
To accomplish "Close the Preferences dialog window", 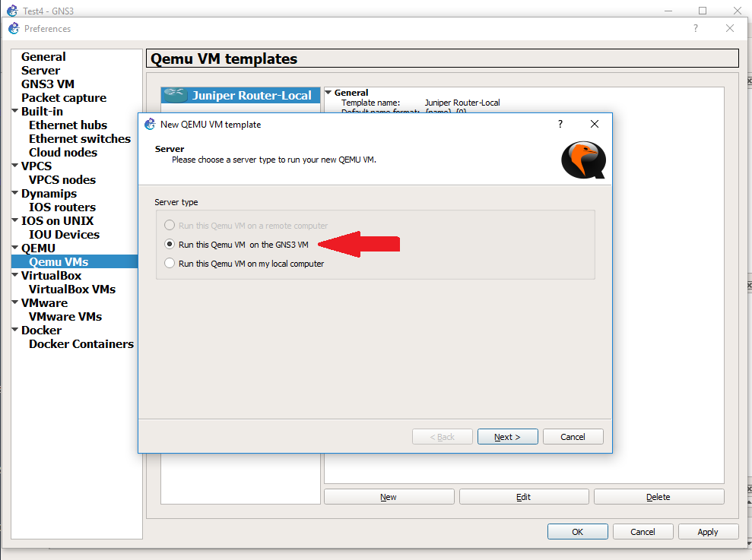I will point(729,28).
